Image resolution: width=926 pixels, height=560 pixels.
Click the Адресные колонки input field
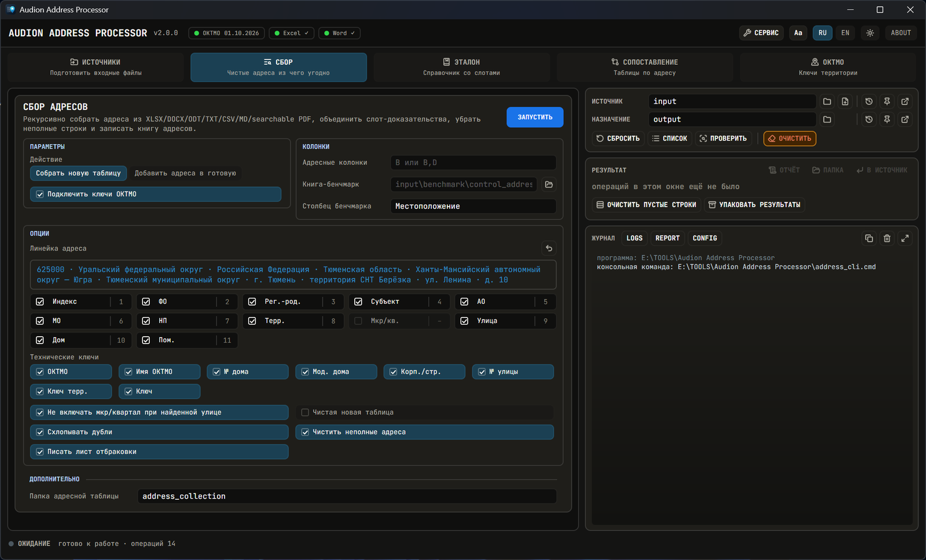point(473,163)
